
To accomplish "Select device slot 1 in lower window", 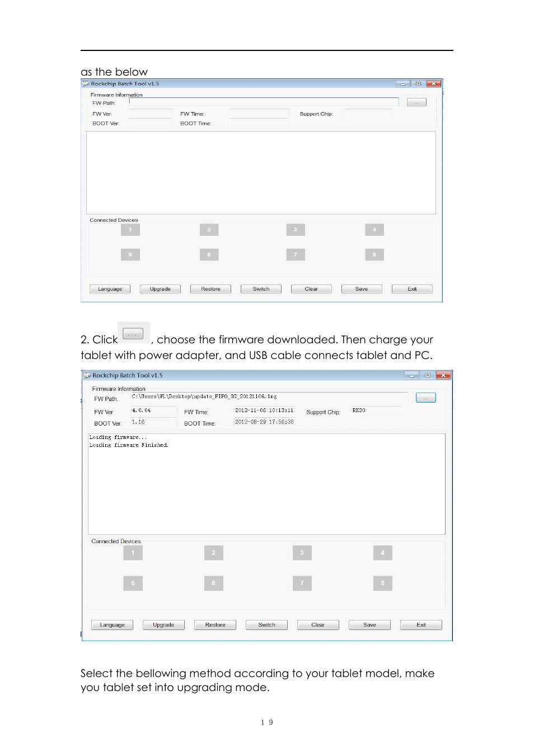I will point(133,553).
